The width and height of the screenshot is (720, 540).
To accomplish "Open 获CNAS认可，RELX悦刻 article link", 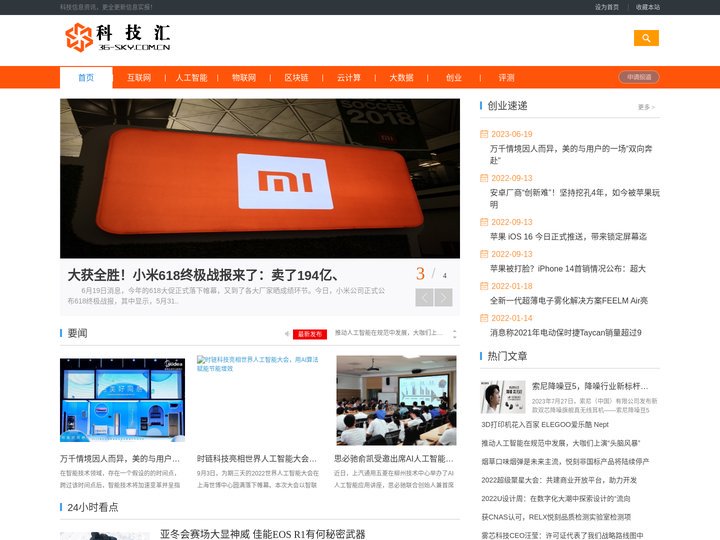I will pyautogui.click(x=556, y=517).
